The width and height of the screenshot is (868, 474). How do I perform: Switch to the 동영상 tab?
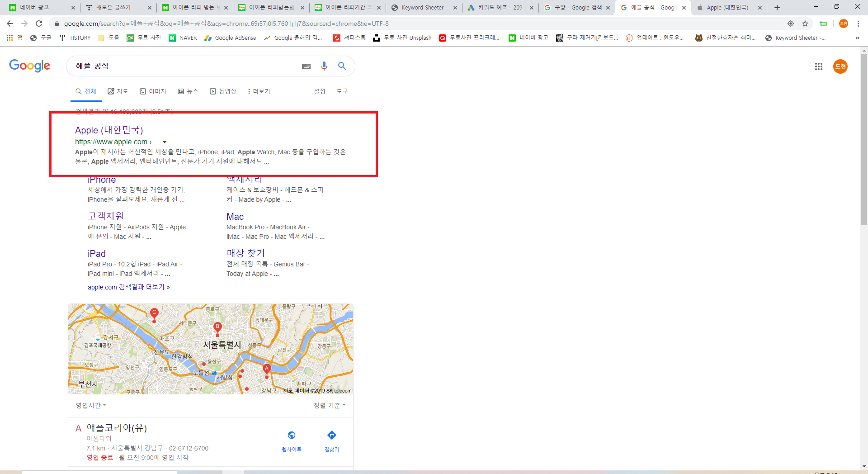tap(223, 91)
